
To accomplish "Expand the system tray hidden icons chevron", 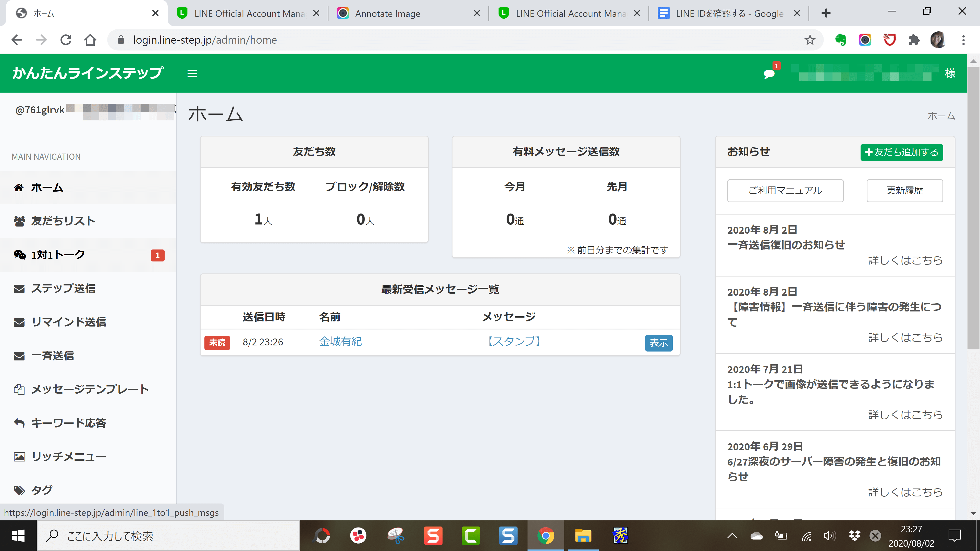I will coord(732,536).
